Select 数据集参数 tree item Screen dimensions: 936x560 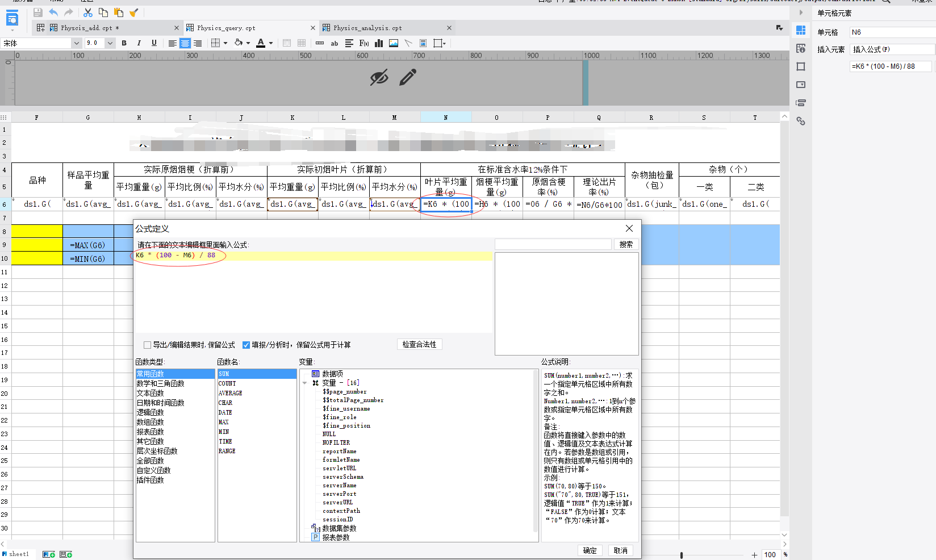pos(339,528)
